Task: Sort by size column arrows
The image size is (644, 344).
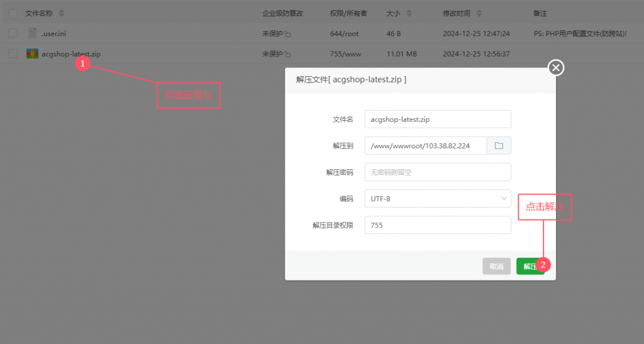Action: 409,13
